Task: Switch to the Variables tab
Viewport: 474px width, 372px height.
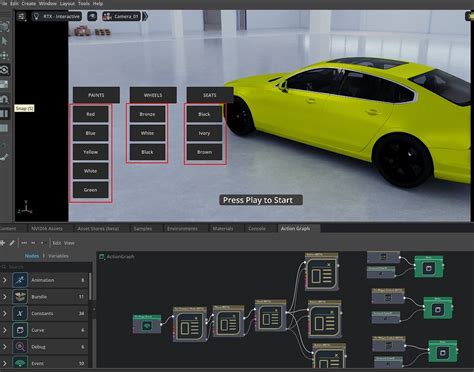Action: point(58,256)
